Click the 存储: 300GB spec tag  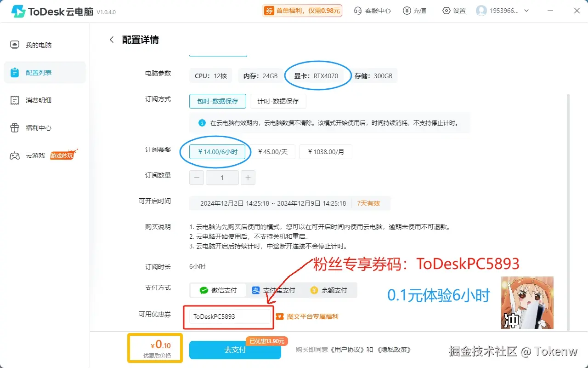click(x=373, y=76)
